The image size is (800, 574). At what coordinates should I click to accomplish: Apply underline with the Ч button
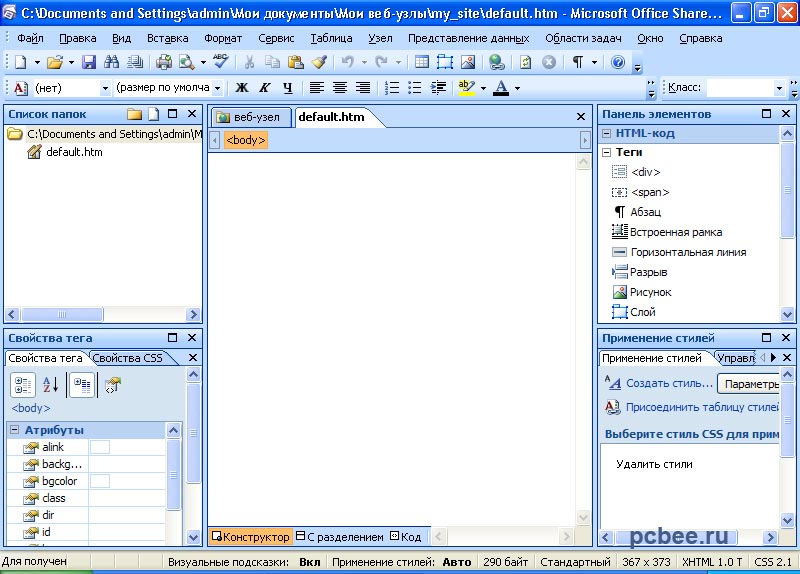[x=288, y=88]
